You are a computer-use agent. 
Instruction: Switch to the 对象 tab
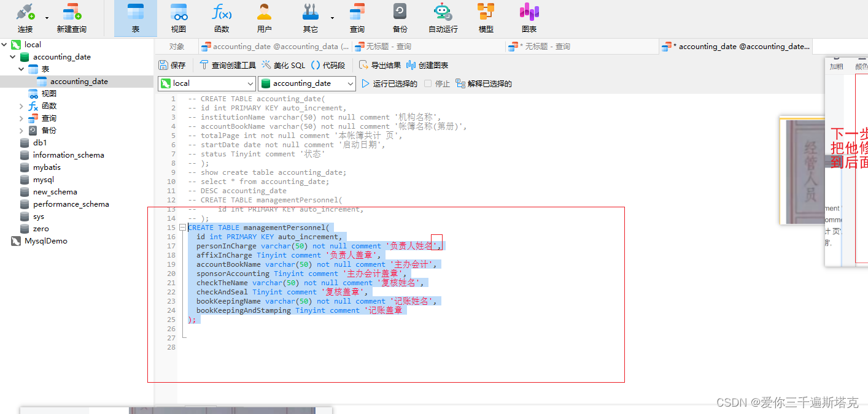(177, 46)
